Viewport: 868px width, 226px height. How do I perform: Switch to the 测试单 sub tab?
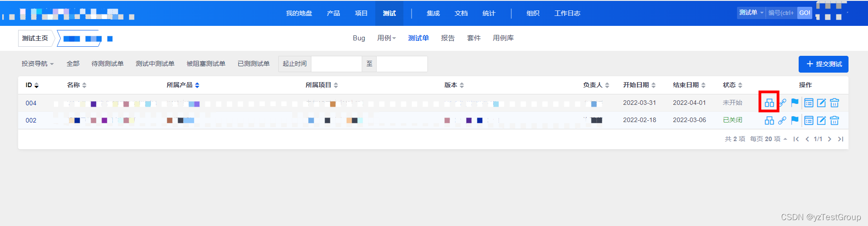[x=418, y=38]
